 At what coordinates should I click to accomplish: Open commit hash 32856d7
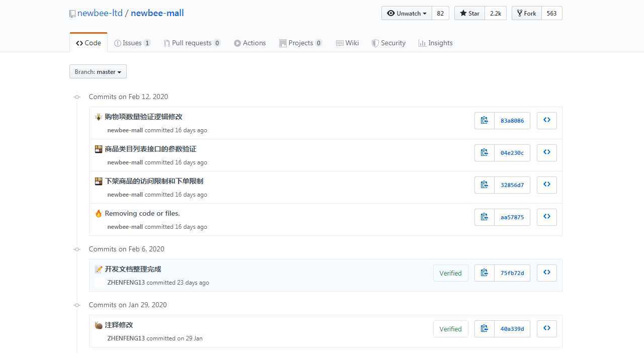(512, 185)
